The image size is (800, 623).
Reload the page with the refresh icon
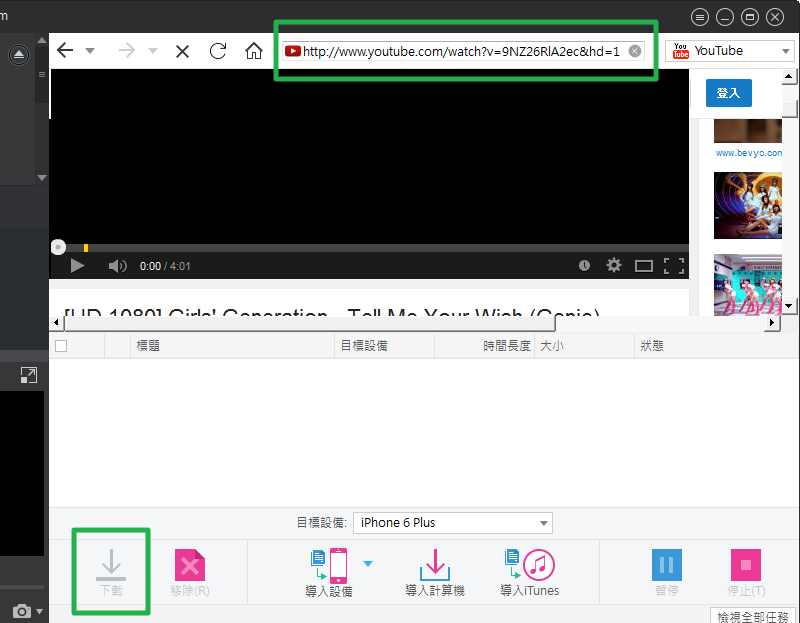(218, 51)
